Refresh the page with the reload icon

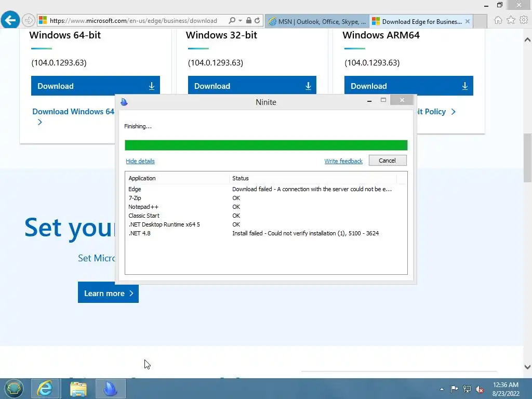click(x=257, y=20)
